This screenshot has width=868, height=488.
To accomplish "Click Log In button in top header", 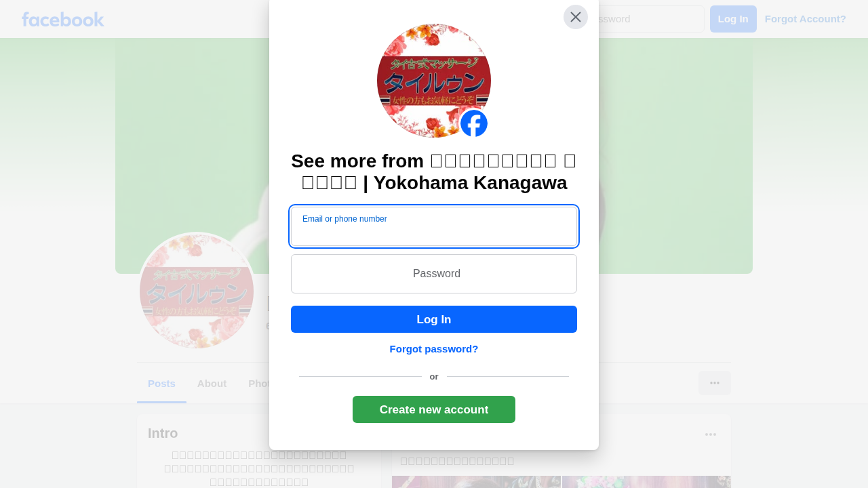I will coord(733,19).
